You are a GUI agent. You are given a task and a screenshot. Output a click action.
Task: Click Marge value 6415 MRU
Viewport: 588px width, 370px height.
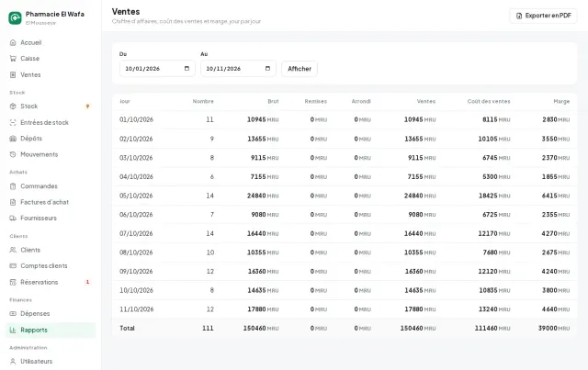coord(556,196)
